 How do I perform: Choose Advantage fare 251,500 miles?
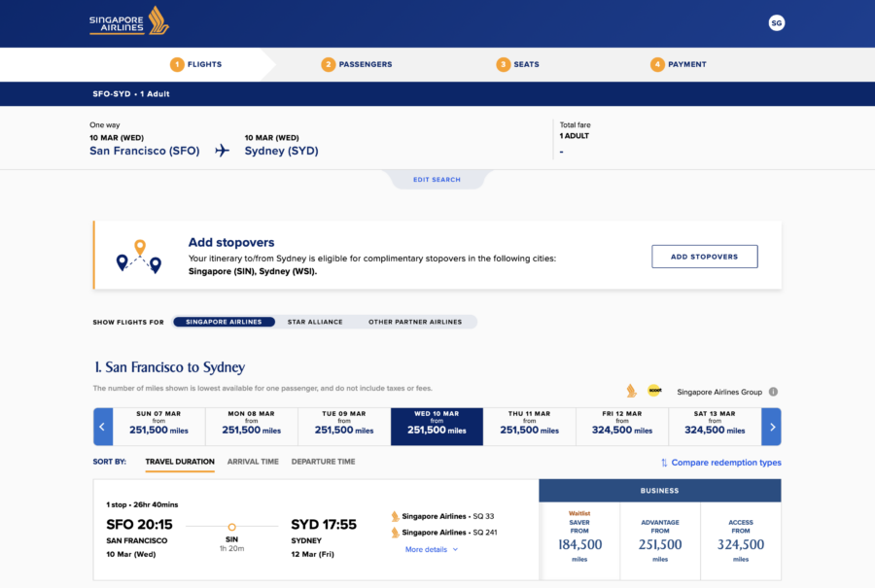660,540
